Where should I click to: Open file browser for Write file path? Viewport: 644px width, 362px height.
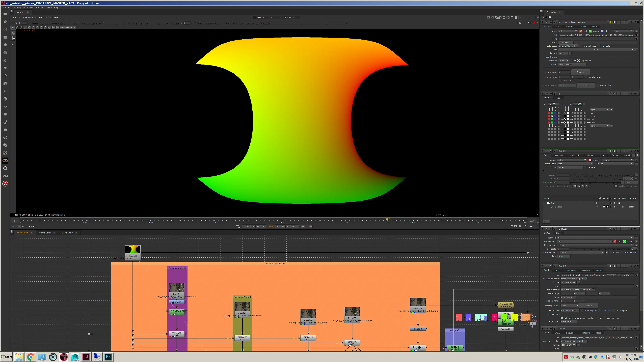[x=636, y=35]
